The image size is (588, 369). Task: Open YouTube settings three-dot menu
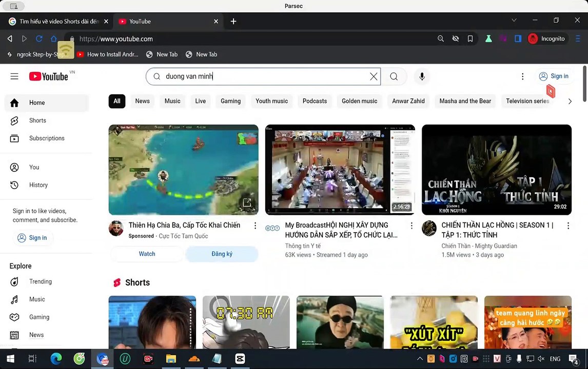click(522, 76)
